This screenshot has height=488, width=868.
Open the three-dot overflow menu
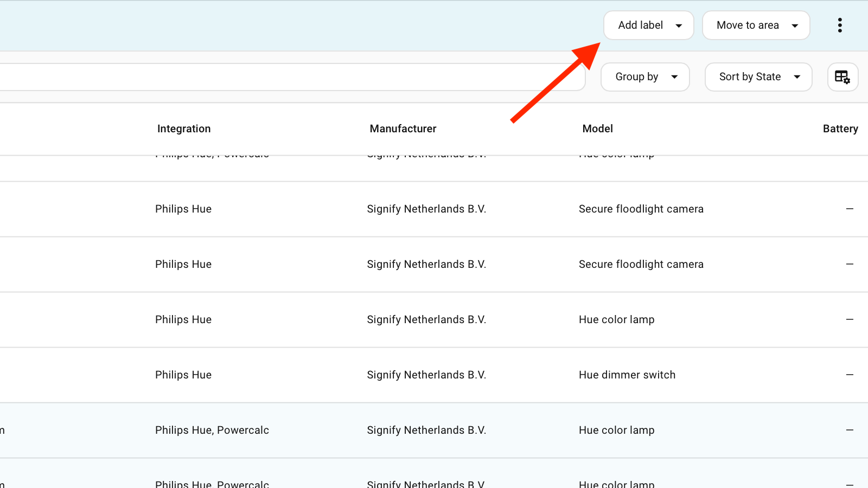839,25
